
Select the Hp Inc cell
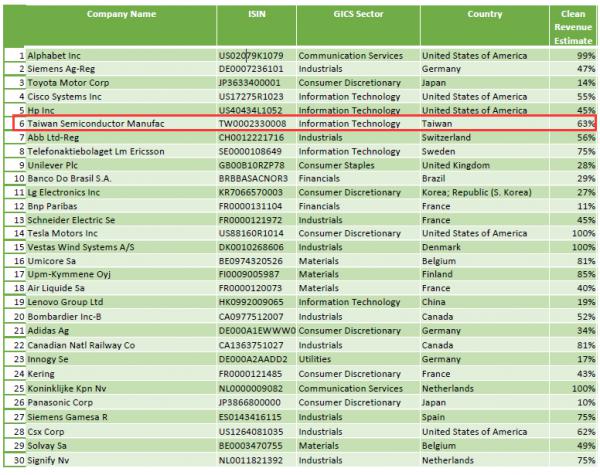point(121,110)
